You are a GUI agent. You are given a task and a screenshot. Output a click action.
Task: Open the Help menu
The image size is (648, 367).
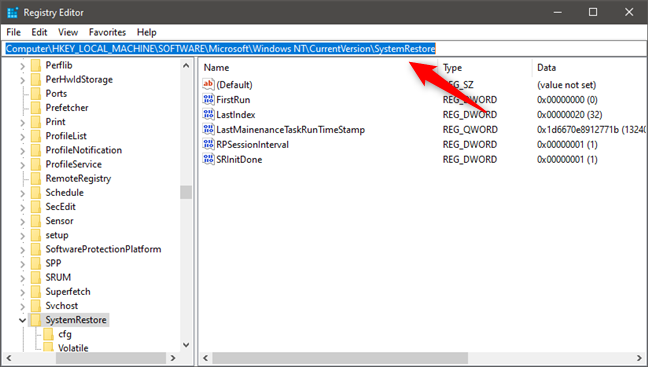click(147, 32)
